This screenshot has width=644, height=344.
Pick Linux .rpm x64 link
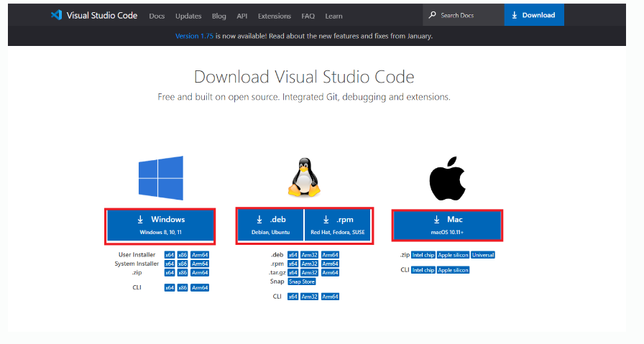pyautogui.click(x=293, y=264)
